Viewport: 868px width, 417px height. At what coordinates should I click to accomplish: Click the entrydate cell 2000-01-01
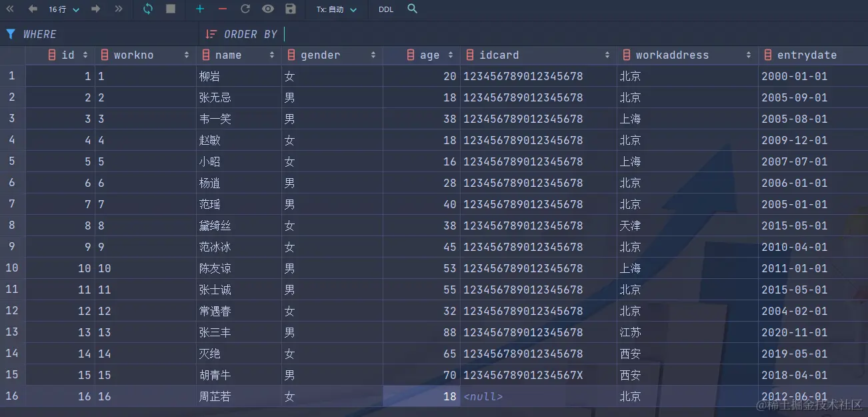[813, 76]
